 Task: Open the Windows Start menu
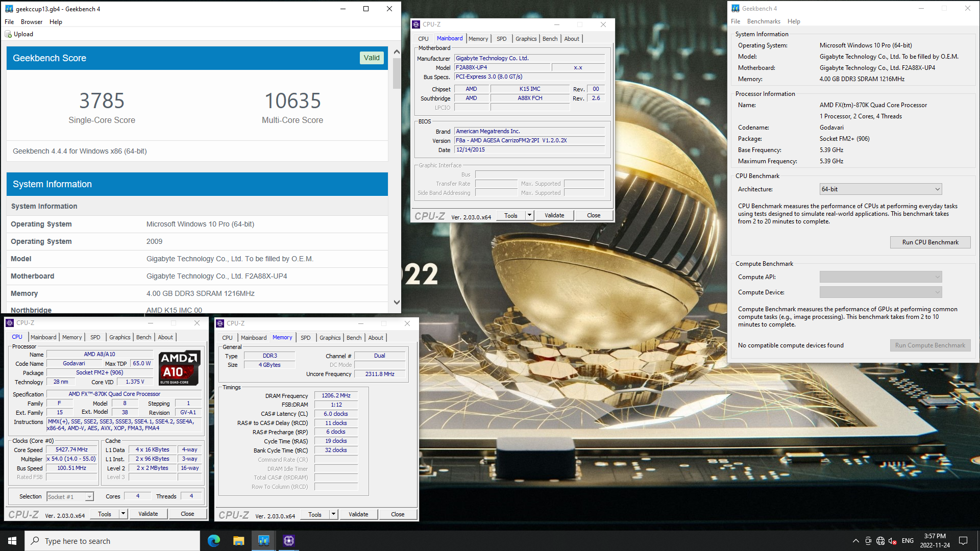pyautogui.click(x=12, y=541)
